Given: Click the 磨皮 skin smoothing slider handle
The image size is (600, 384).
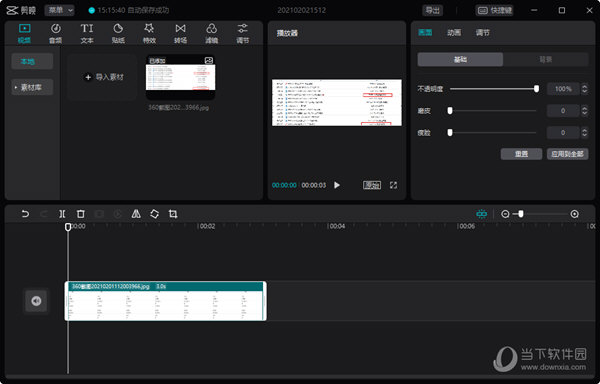Looking at the screenshot, I should pos(450,111).
